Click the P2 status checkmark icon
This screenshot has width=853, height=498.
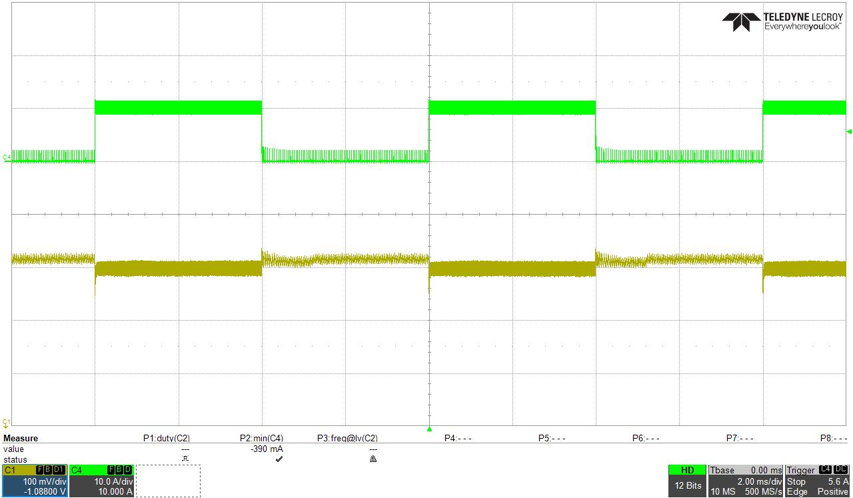tap(279, 460)
